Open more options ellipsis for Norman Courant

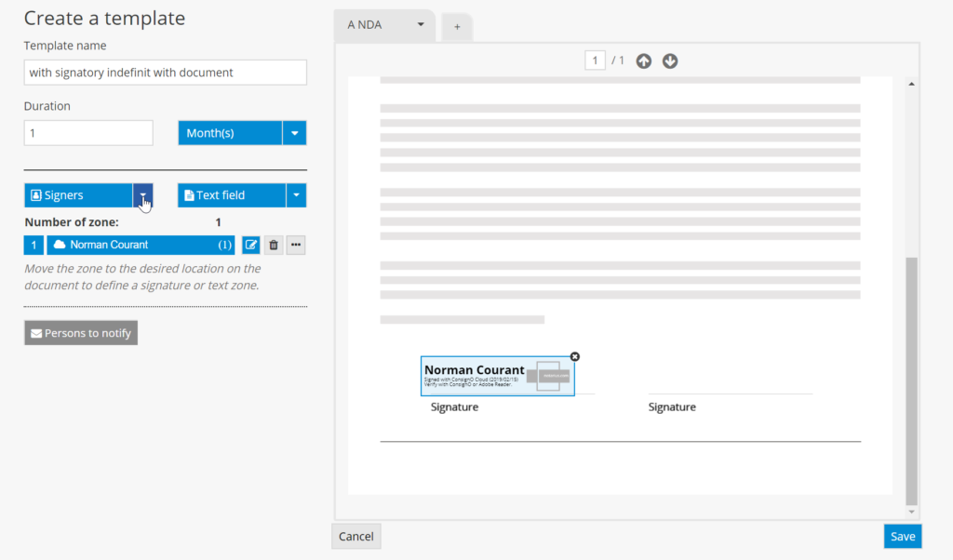(x=296, y=245)
